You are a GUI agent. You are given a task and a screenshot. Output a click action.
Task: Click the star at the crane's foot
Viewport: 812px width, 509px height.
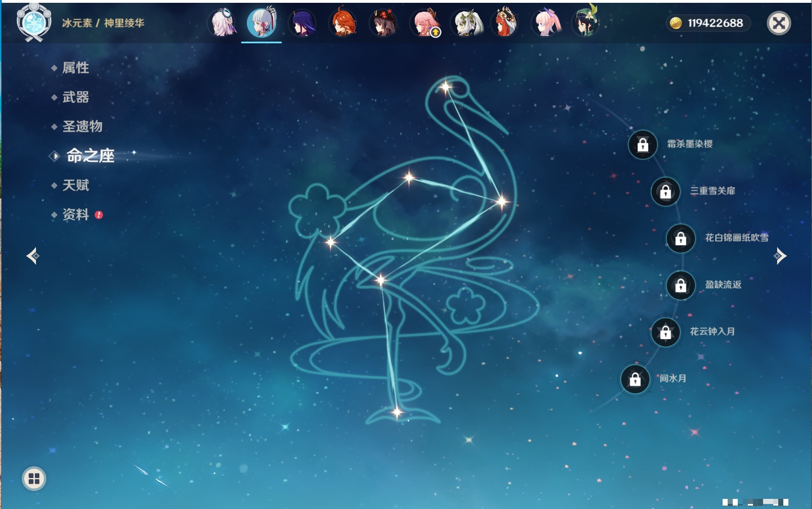[x=397, y=412]
